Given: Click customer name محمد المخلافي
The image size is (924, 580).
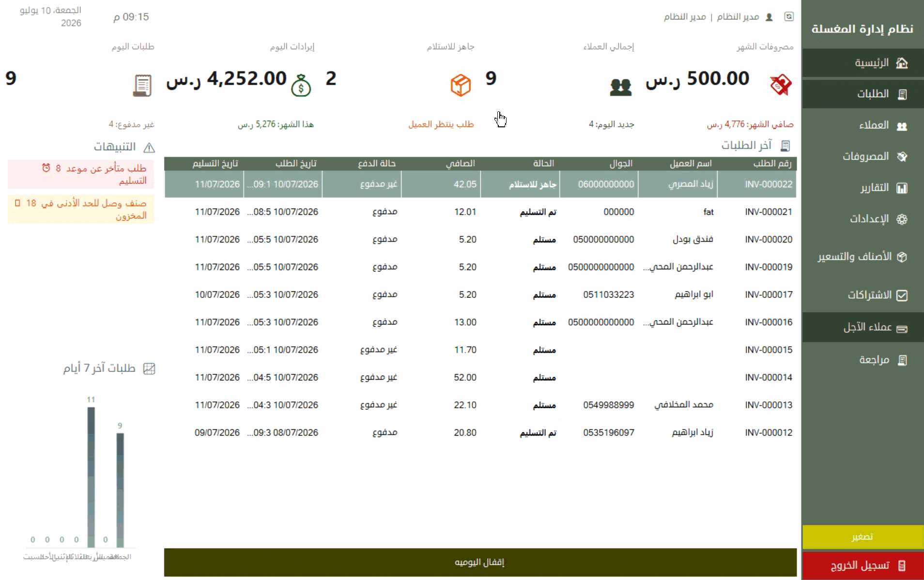Looking at the screenshot, I should (684, 405).
